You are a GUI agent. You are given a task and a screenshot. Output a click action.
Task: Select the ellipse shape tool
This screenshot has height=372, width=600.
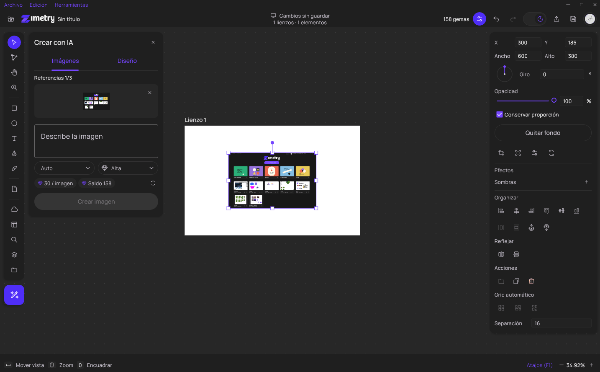(14, 123)
